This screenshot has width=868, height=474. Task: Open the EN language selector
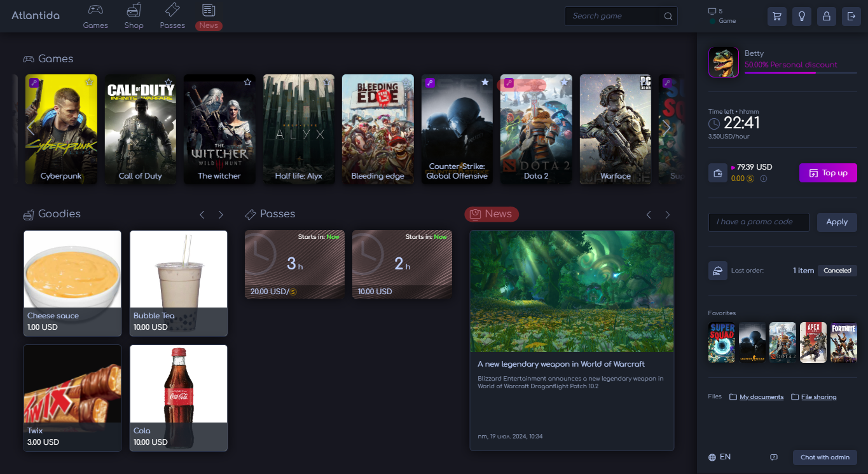tap(719, 457)
